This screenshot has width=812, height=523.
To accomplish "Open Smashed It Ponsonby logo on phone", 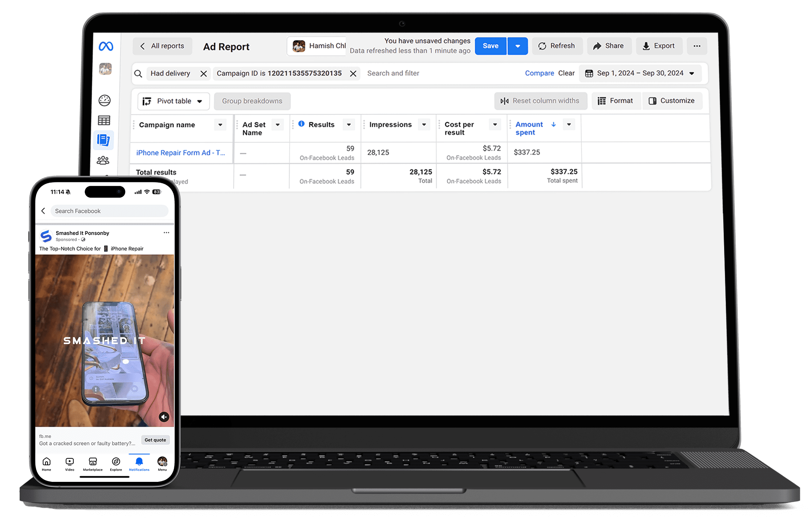I will (x=46, y=236).
